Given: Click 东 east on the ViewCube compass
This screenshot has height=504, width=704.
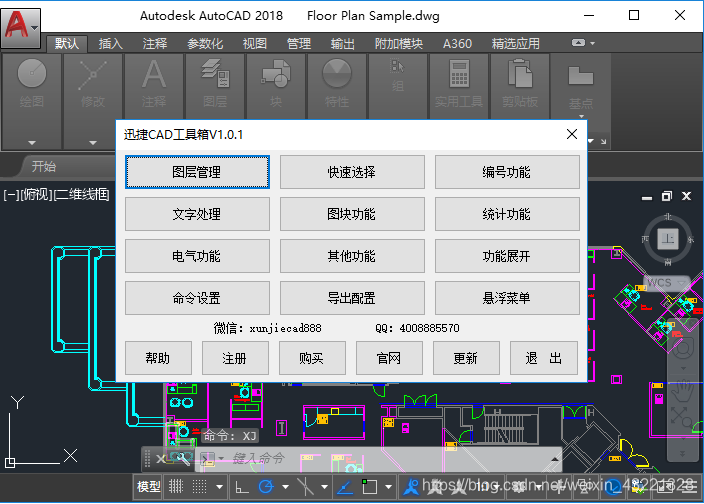Looking at the screenshot, I should [690, 239].
